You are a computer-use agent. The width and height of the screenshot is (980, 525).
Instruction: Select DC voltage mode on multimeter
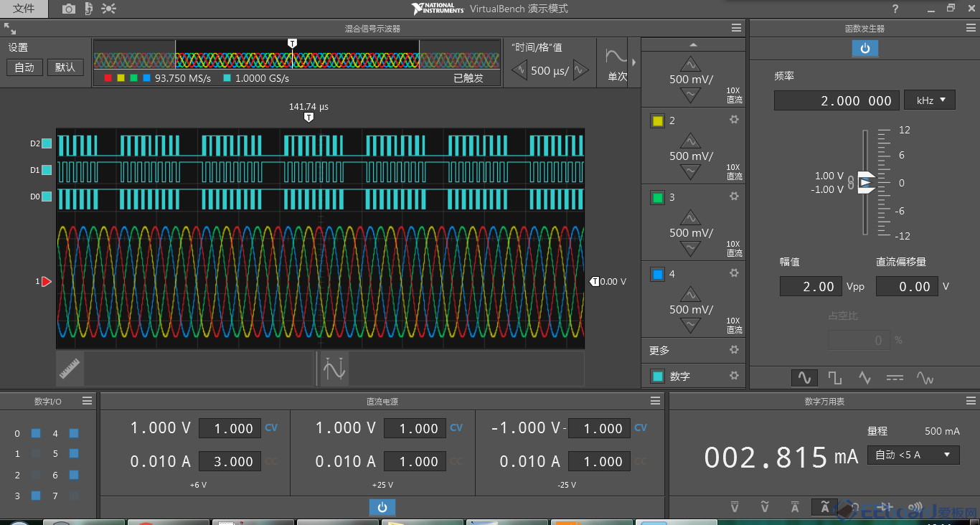735,507
